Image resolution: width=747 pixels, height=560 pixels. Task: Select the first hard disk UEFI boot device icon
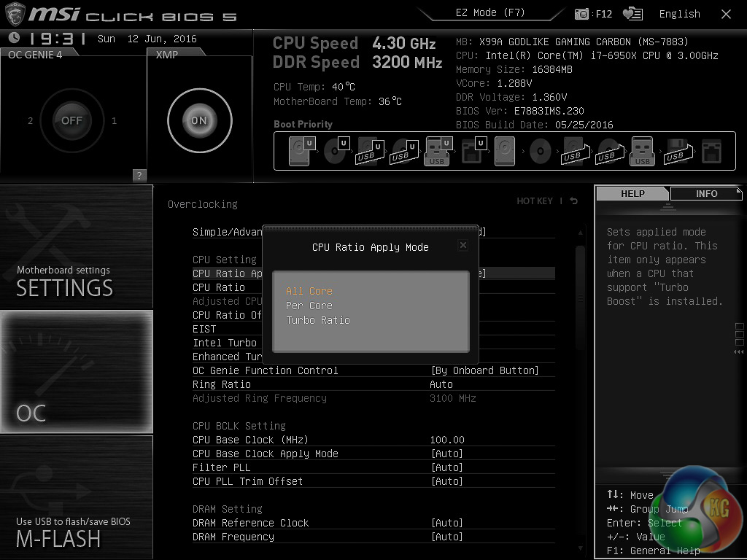299,152
